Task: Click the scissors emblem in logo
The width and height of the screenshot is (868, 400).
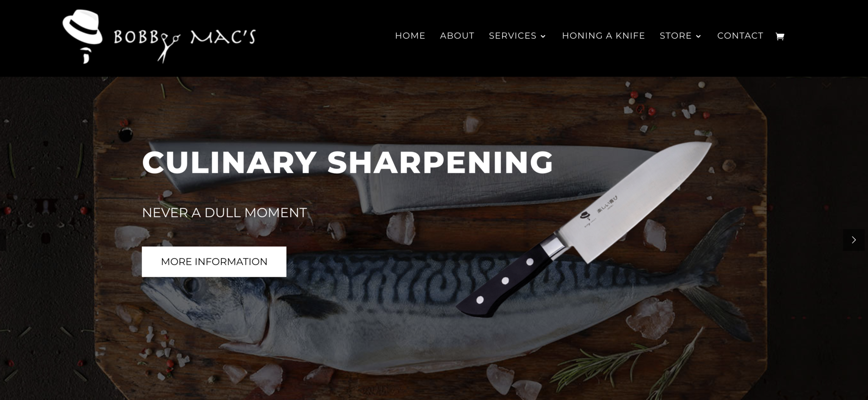Action: 168,47
